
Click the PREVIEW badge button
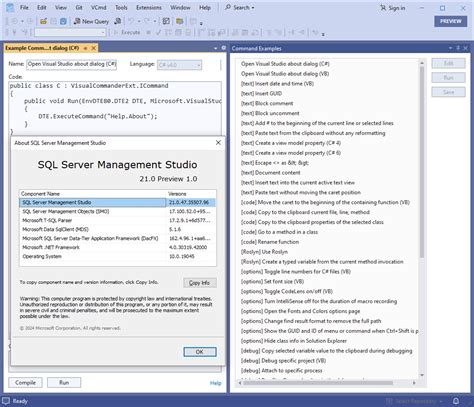click(x=451, y=21)
